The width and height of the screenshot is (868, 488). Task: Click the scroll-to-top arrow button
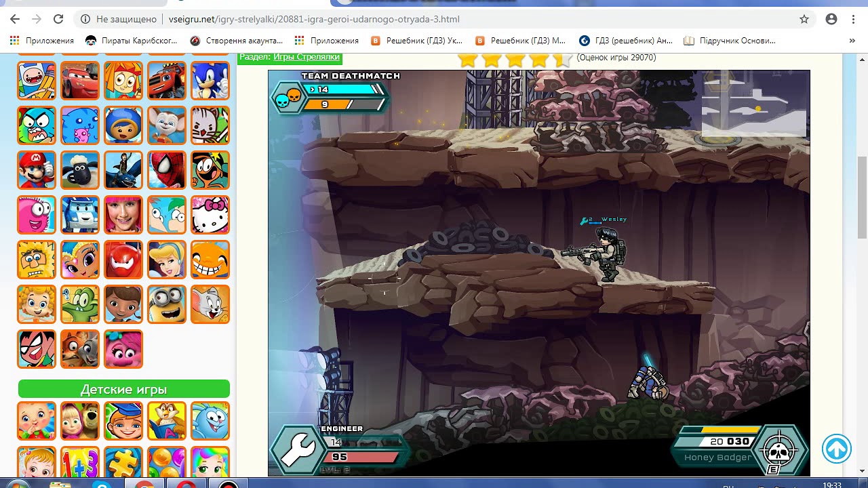pos(836,449)
